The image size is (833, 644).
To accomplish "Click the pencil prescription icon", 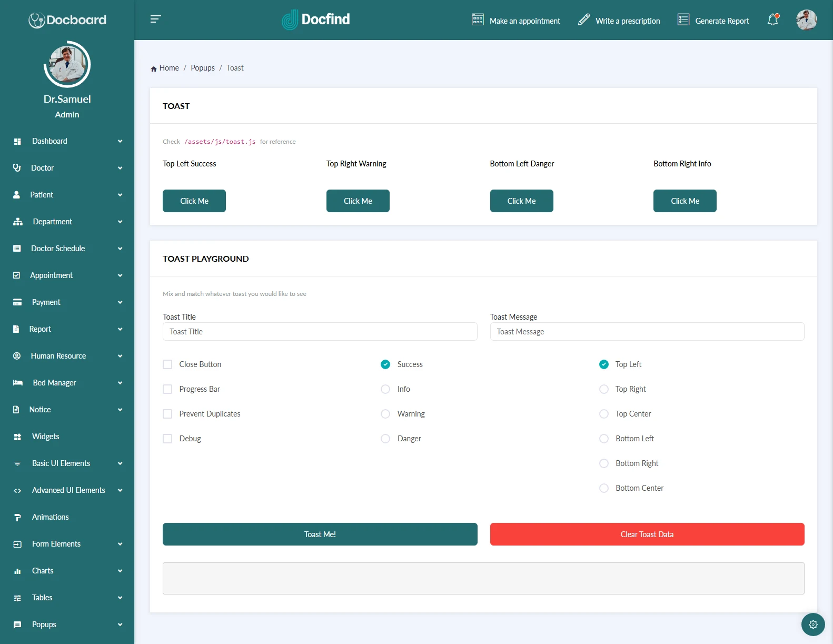I will point(583,20).
